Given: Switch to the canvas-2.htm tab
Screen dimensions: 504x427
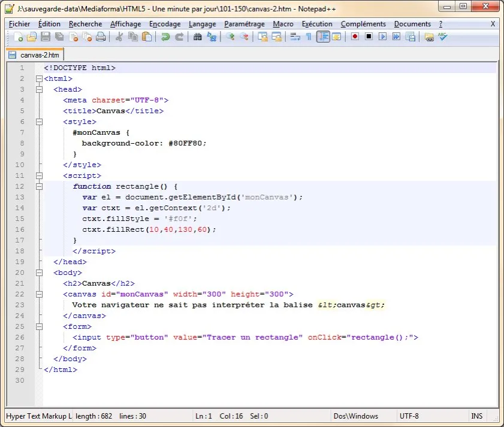Looking at the screenshot, I should [35, 55].
